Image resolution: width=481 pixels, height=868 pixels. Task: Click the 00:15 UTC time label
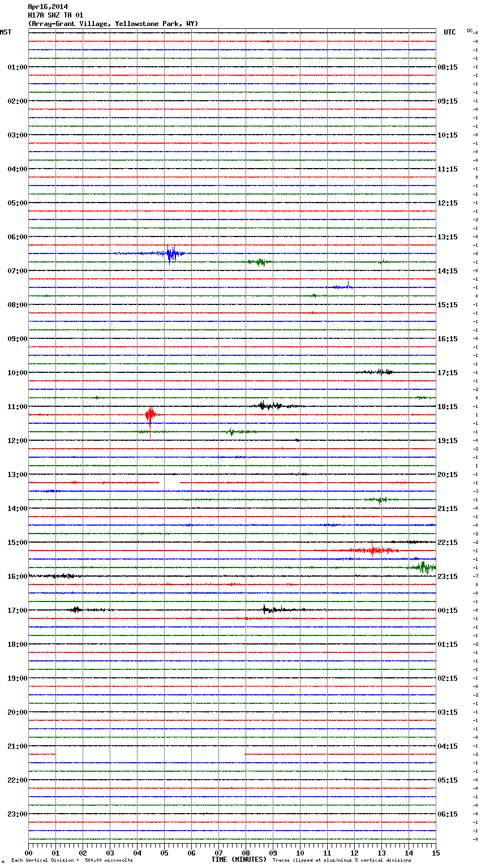point(448,611)
